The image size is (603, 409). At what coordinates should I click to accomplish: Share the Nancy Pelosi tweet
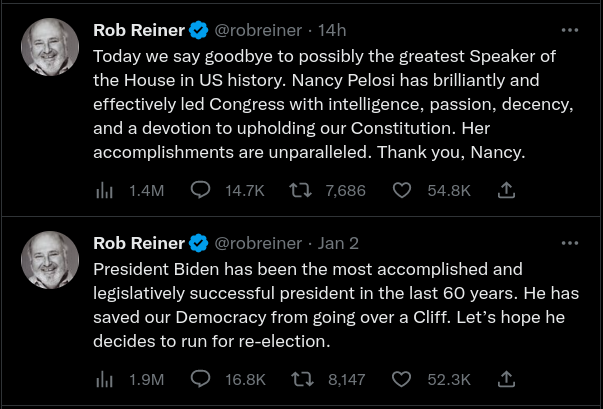tap(506, 190)
